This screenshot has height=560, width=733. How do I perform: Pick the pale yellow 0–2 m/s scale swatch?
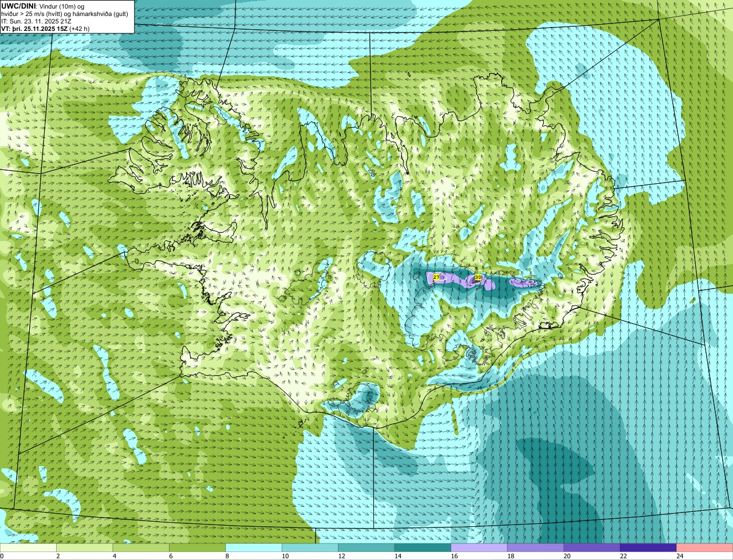click(x=28, y=547)
